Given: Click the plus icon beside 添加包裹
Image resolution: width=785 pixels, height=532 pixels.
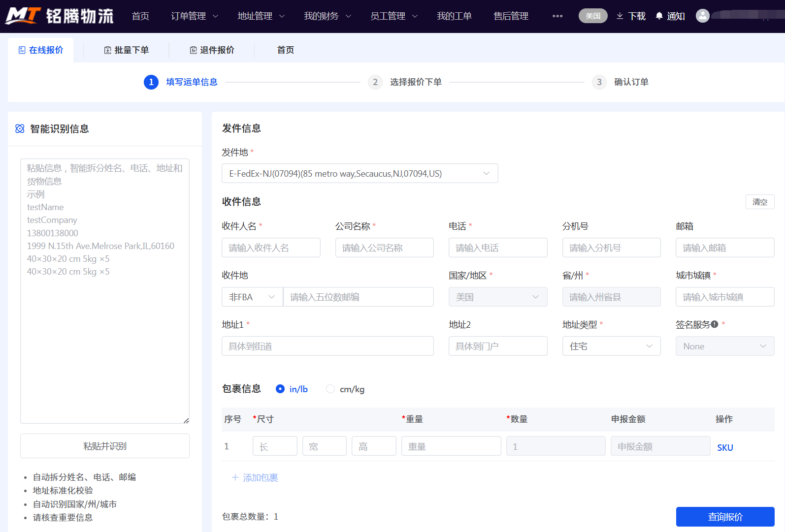Looking at the screenshot, I should point(235,477).
